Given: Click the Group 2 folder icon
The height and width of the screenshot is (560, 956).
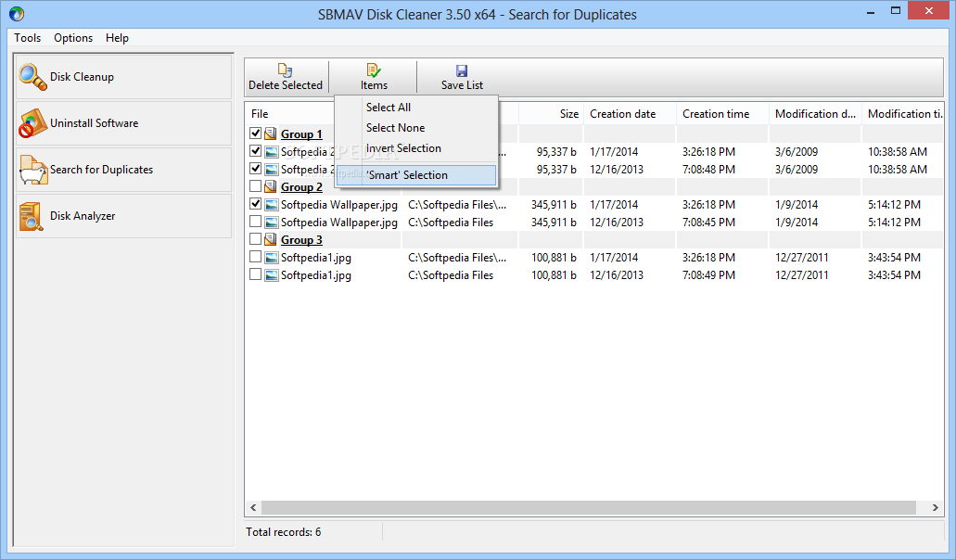Looking at the screenshot, I should pyautogui.click(x=271, y=187).
